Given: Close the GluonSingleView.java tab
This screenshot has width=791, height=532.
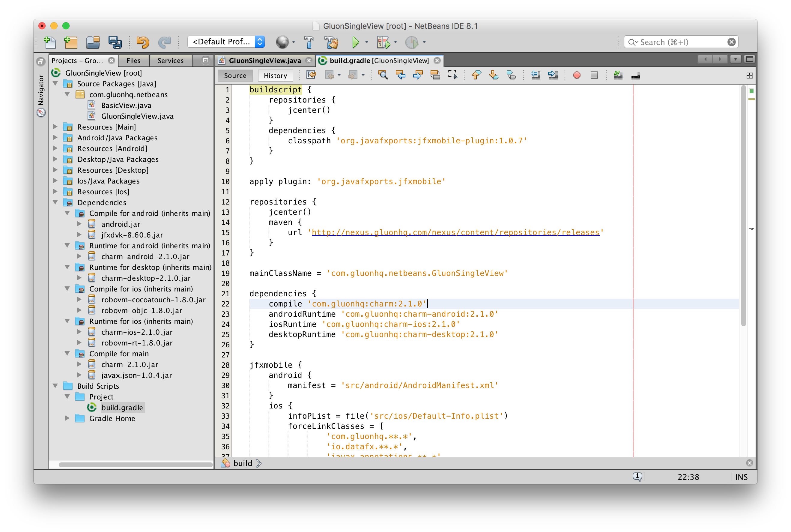Looking at the screenshot, I should 309,60.
